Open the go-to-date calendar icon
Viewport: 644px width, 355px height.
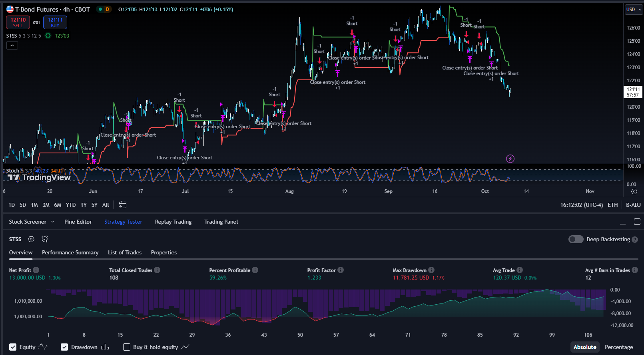[123, 205]
